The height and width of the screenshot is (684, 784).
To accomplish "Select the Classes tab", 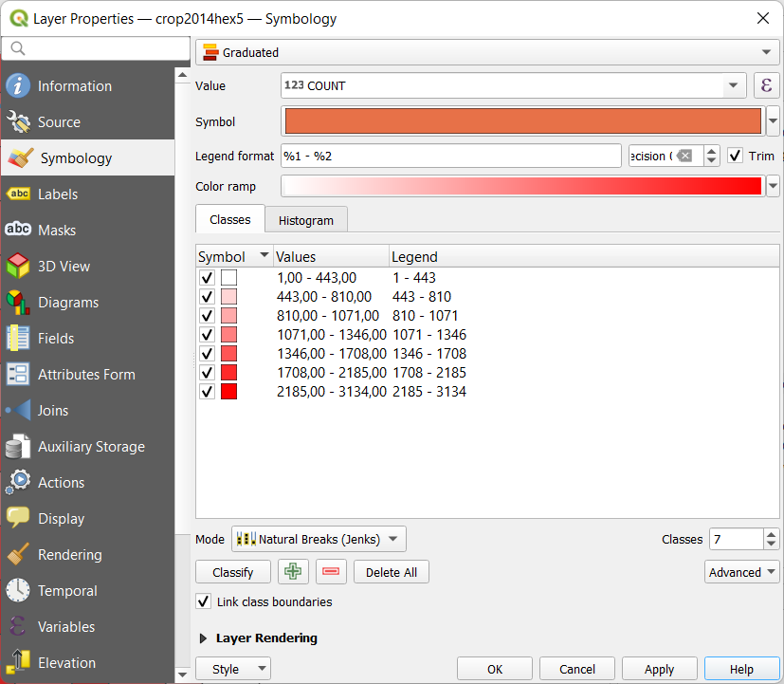I will pos(230,219).
